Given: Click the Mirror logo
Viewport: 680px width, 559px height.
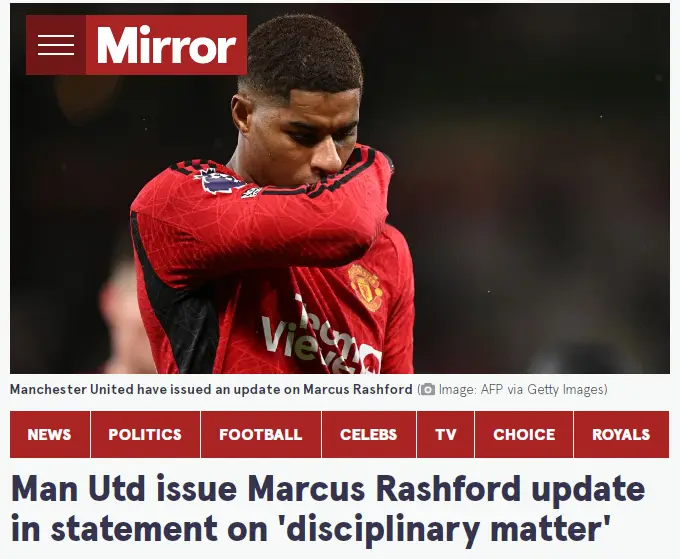Looking at the screenshot, I should point(166,45).
